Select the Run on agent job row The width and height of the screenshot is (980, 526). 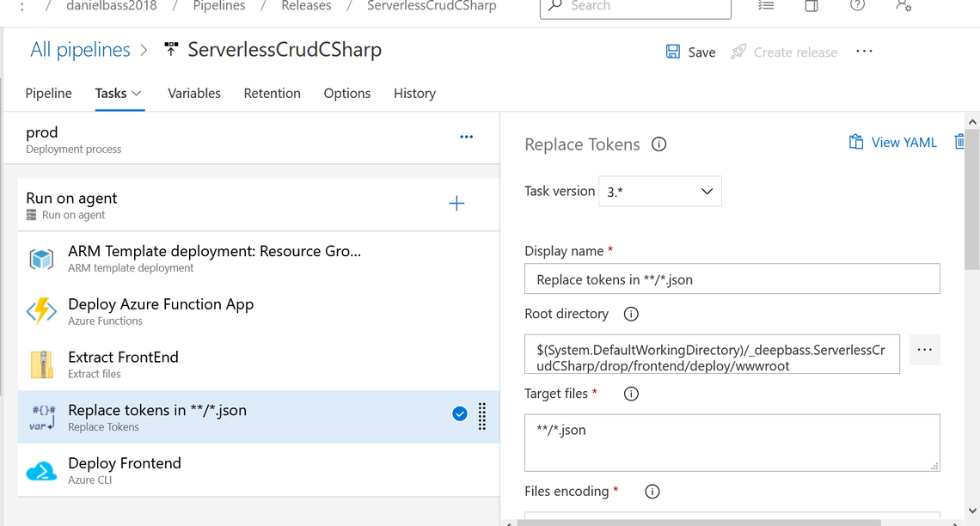coord(258,205)
